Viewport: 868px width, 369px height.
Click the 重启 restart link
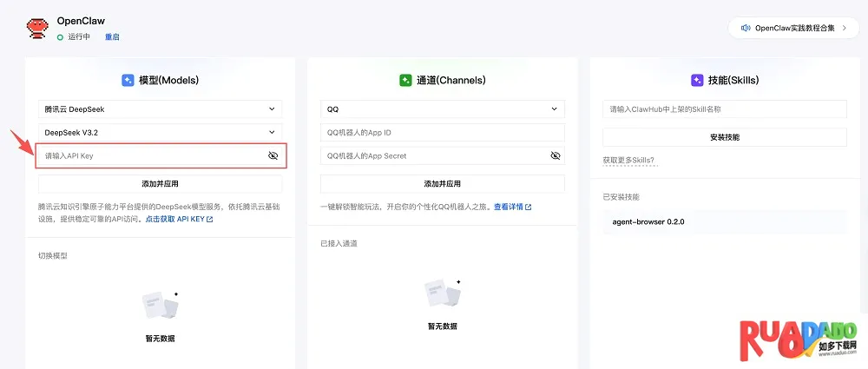tap(112, 37)
